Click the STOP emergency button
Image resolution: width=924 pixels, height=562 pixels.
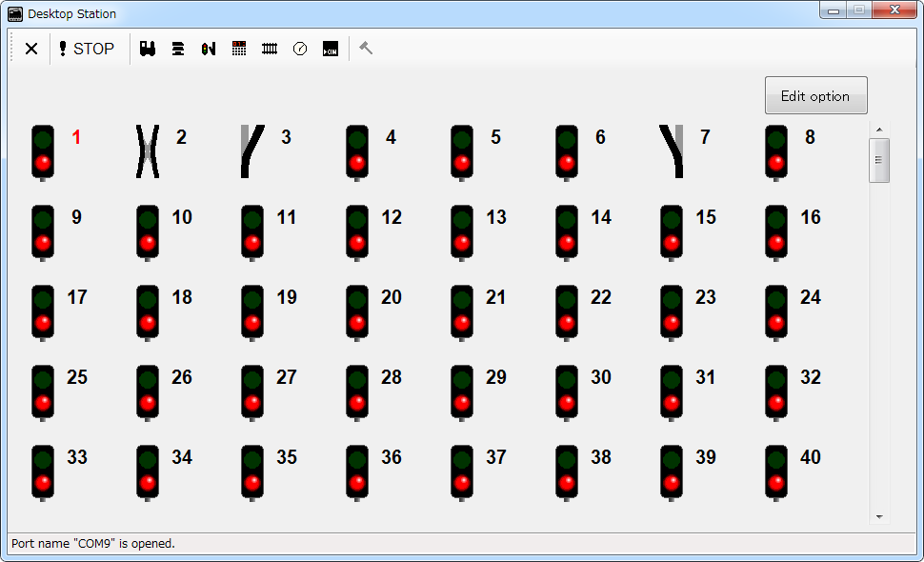pyautogui.click(x=87, y=49)
